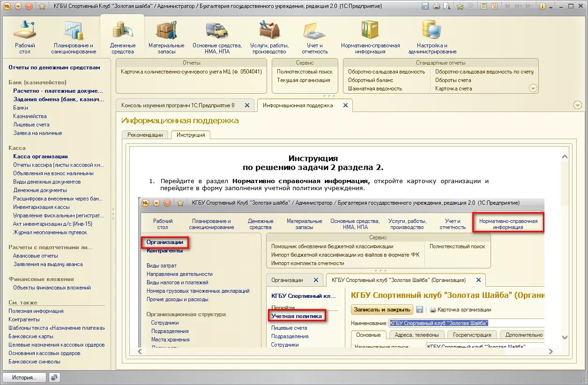Open the calculator icon

tap(484, 6)
